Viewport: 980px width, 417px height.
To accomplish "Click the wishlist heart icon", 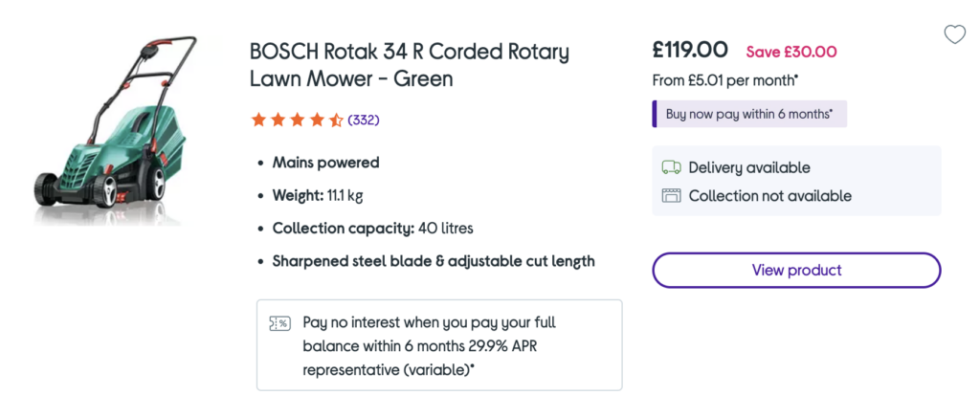I will coord(954,35).
